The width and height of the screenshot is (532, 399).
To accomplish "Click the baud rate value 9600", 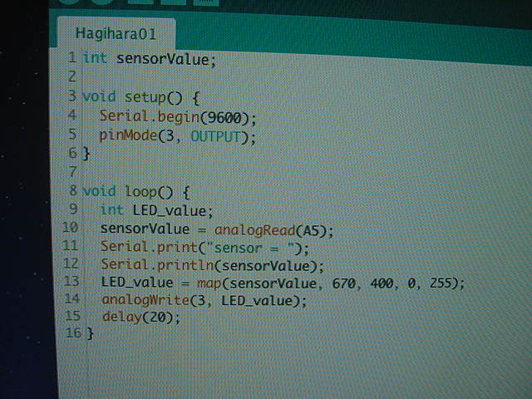I will (224, 118).
